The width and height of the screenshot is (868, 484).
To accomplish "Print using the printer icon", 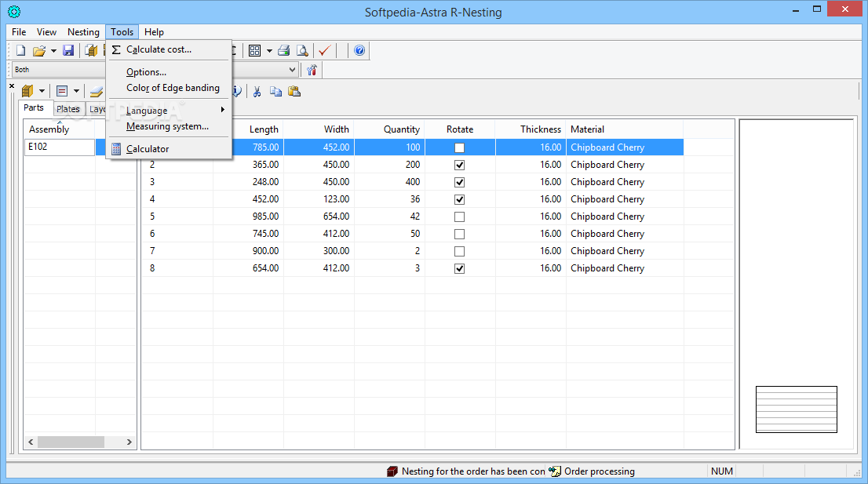I will [x=283, y=50].
